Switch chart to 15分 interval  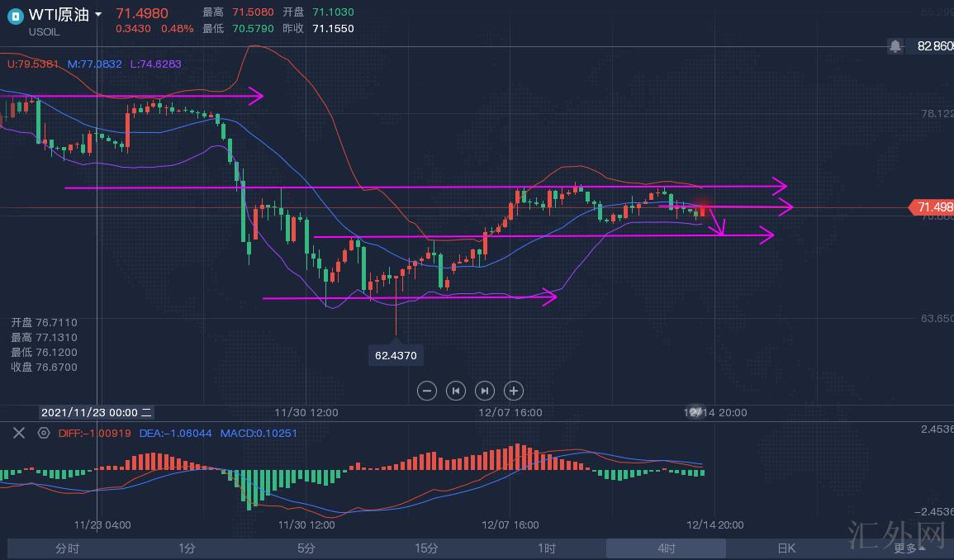tap(426, 548)
